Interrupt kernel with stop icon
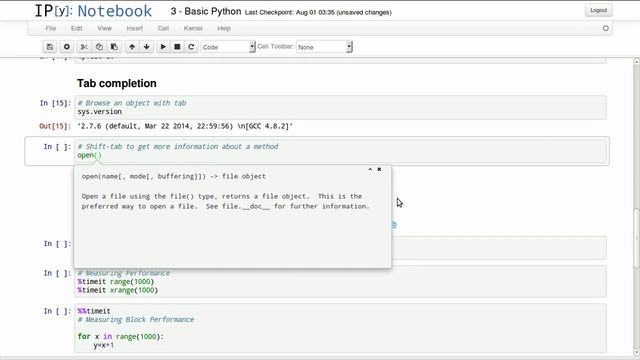640x360 pixels. point(177,47)
